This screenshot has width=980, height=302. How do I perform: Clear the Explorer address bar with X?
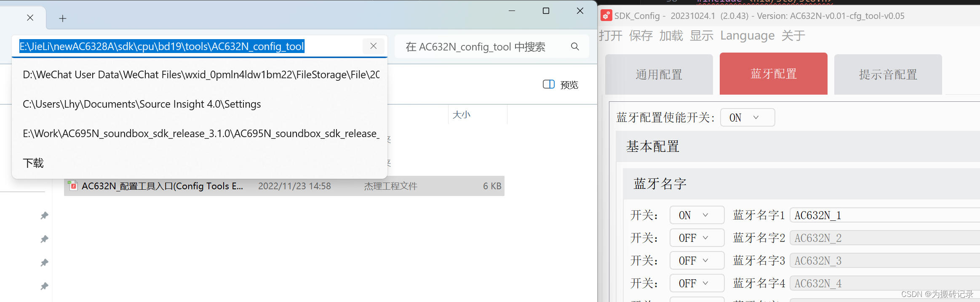pyautogui.click(x=373, y=46)
